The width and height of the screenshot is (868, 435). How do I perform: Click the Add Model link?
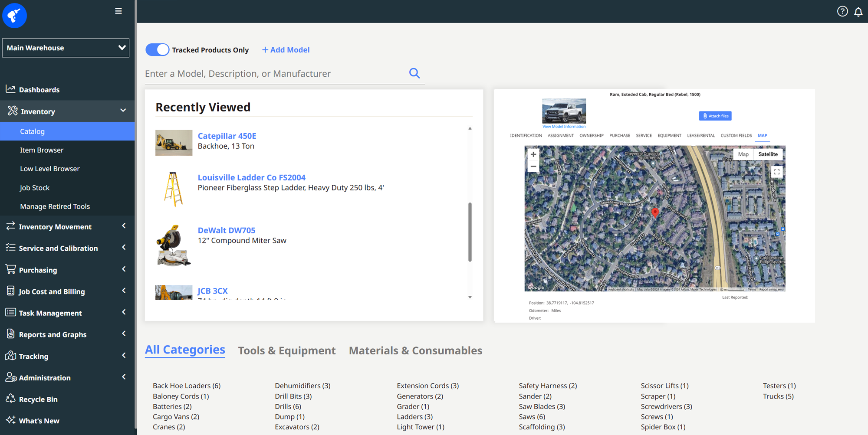pyautogui.click(x=286, y=50)
